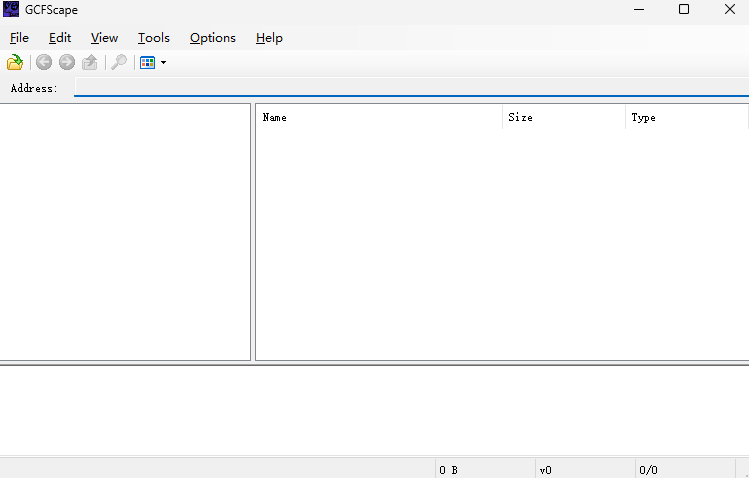Sort by the Name column header

pyautogui.click(x=379, y=117)
